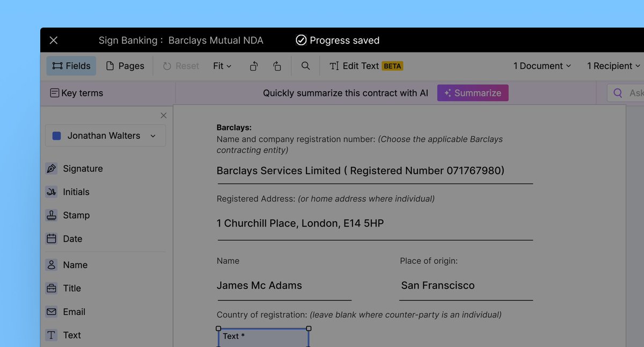Click the Reset button
This screenshot has width=644, height=347.
pyautogui.click(x=180, y=66)
